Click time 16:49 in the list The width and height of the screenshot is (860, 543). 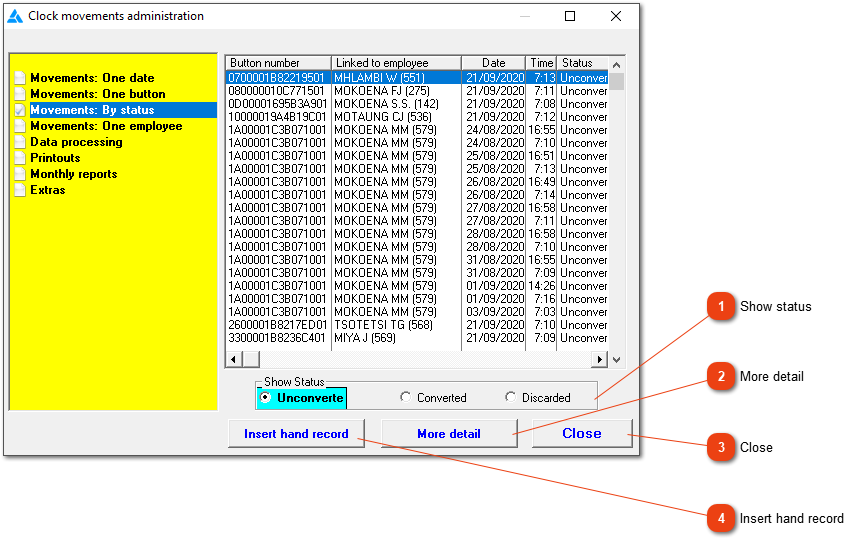tap(542, 182)
